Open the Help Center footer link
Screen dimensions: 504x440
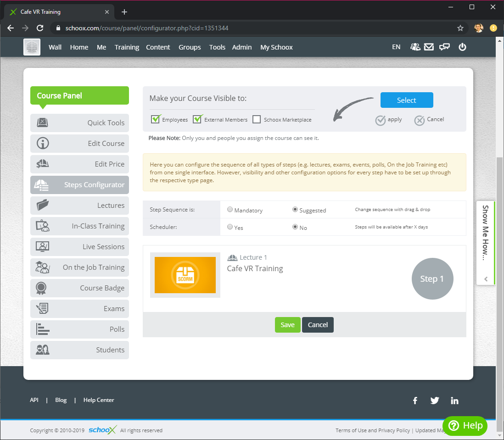point(99,400)
